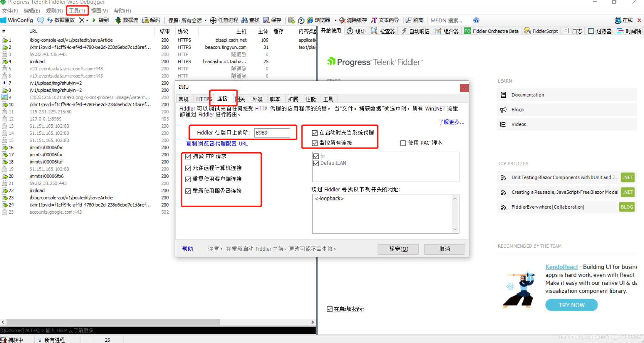This screenshot has width=644, height=343.
Task: Click the Replay (数据重放) toolbar button
Action: tap(61, 20)
